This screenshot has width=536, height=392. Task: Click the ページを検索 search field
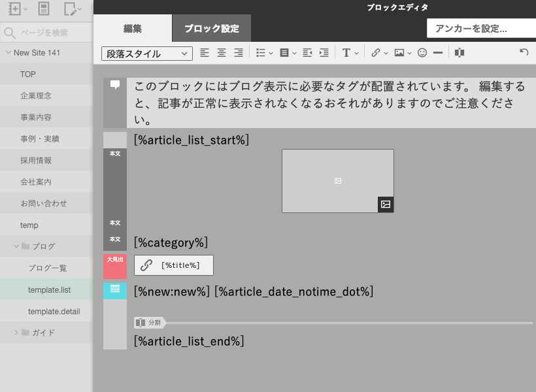(46, 33)
